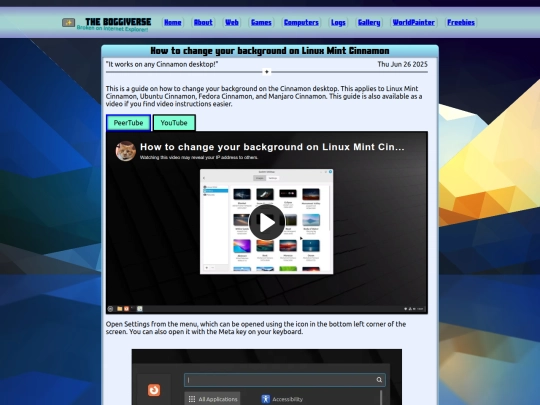
Task: Click The Boggiverse site title
Action: pos(118,22)
